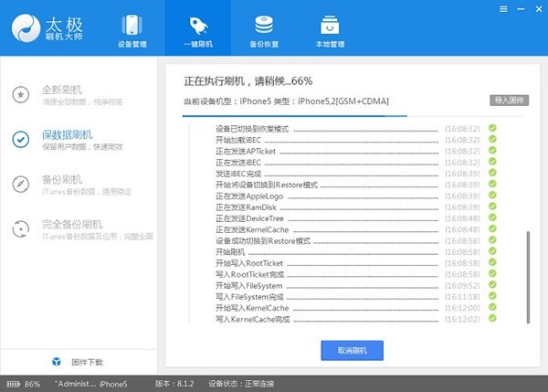Screen dimensions: 548x392
Task: Click the 设备已切换到恢复模式 log entry
Action: coord(252,129)
